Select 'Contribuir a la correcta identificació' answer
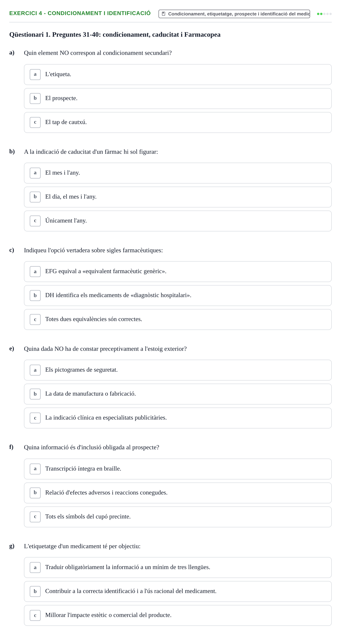 point(178,591)
